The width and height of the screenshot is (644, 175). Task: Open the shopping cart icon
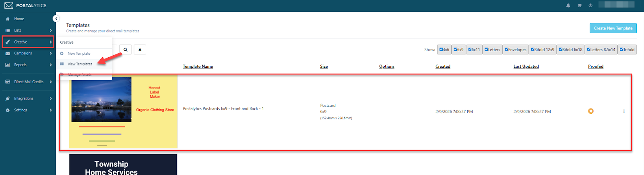pyautogui.click(x=579, y=6)
